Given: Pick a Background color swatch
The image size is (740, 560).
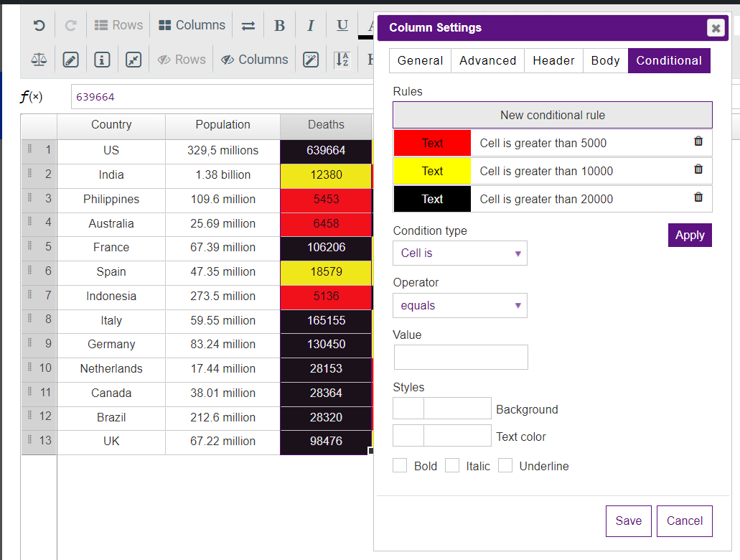Looking at the screenshot, I should 408,408.
